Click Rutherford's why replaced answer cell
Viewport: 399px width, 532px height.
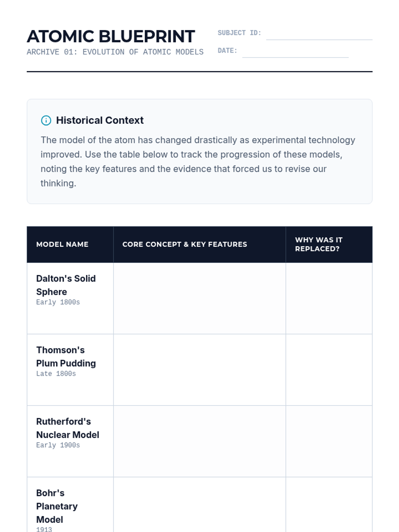pyautogui.click(x=329, y=441)
